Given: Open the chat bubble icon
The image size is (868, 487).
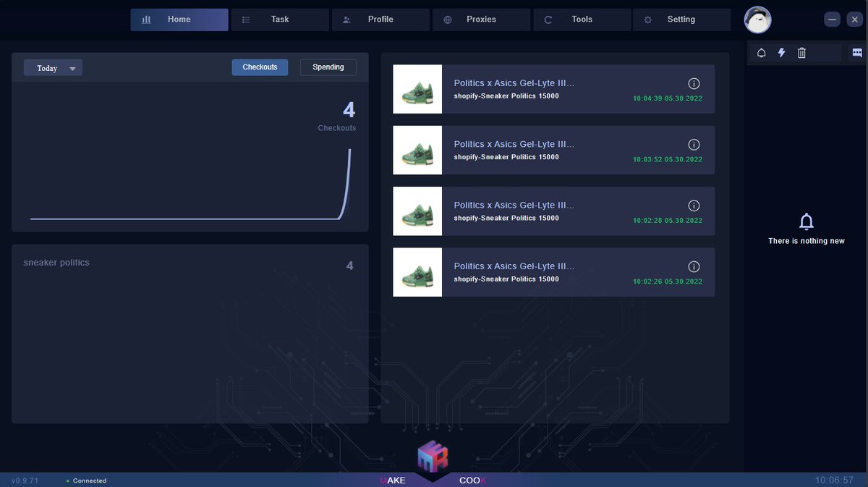Looking at the screenshot, I should (x=857, y=53).
